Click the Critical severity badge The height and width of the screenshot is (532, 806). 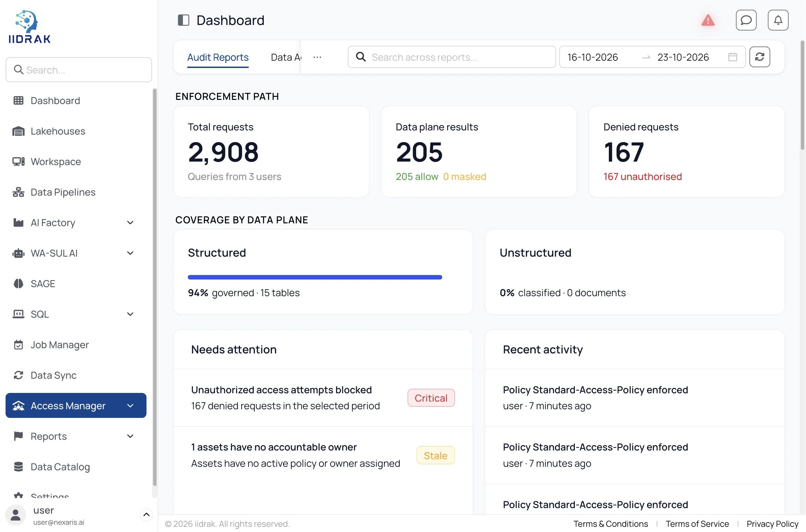tap(431, 398)
